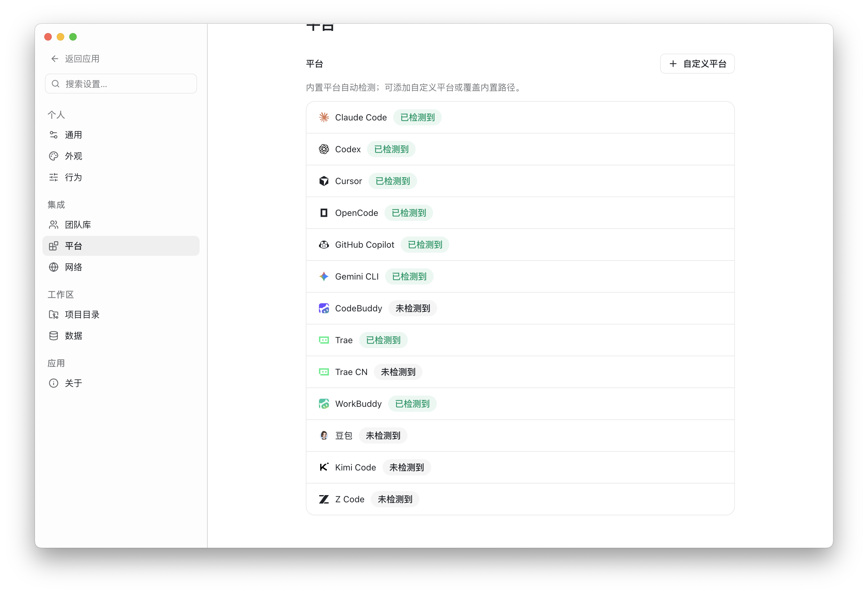Click the back arrow next to 返回应用
This screenshot has width=868, height=594.
(x=55, y=59)
